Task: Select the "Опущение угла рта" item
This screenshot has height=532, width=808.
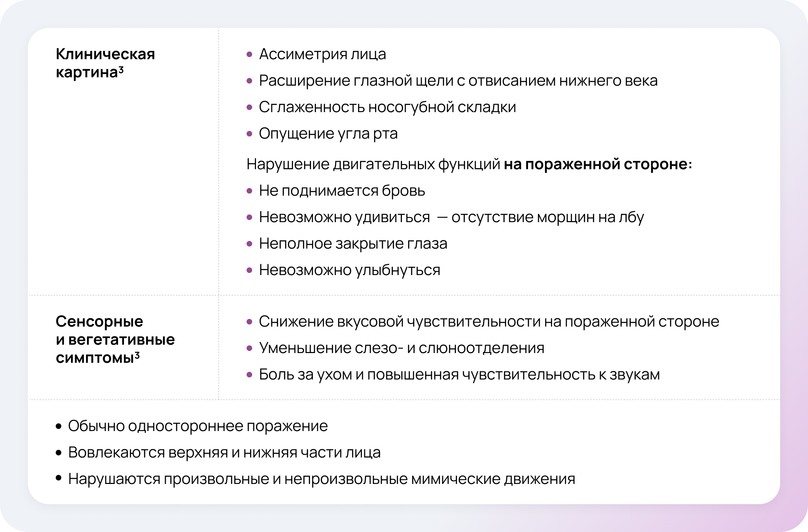Action: pos(328,134)
